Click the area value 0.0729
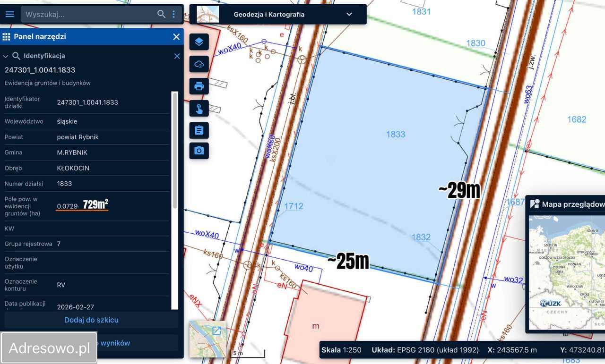 point(67,206)
